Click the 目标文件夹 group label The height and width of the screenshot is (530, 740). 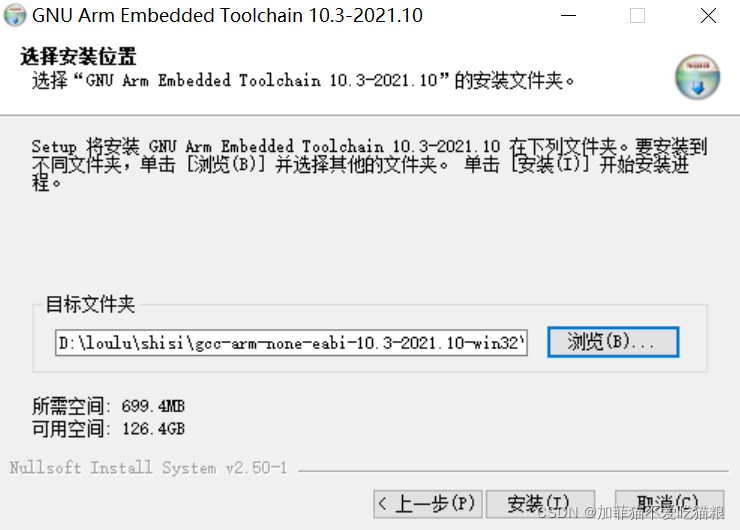click(90, 304)
